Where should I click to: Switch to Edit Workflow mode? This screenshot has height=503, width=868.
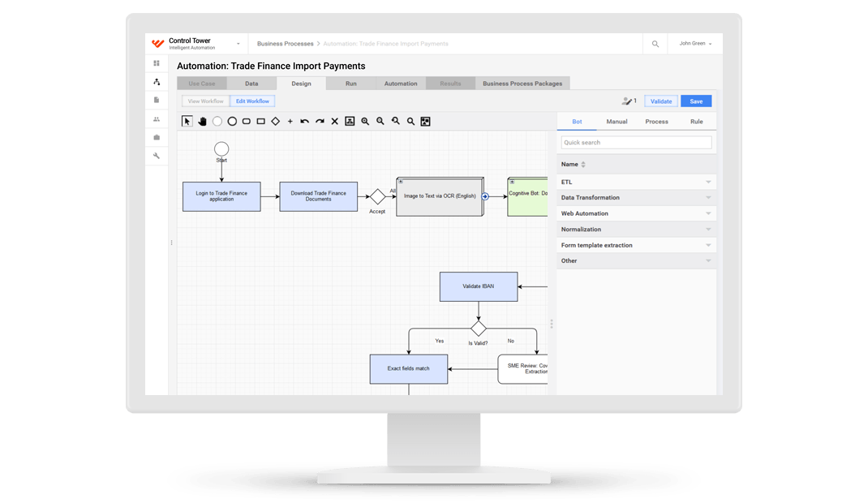tap(252, 101)
